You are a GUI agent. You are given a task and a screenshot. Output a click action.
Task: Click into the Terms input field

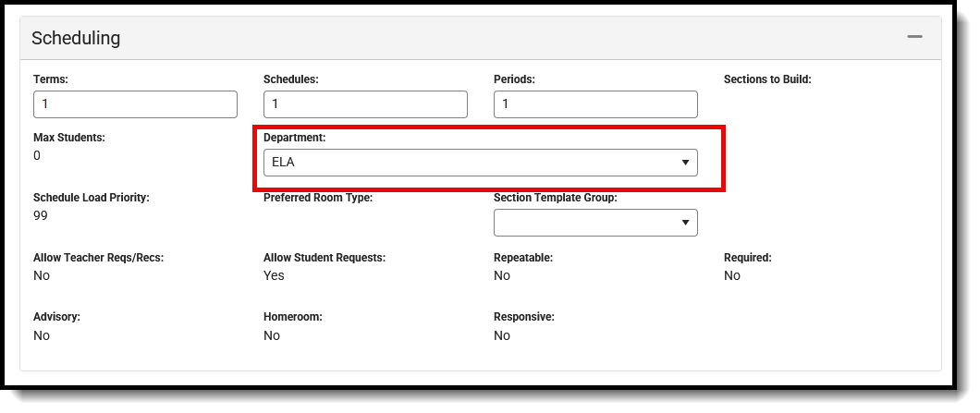coord(135,104)
